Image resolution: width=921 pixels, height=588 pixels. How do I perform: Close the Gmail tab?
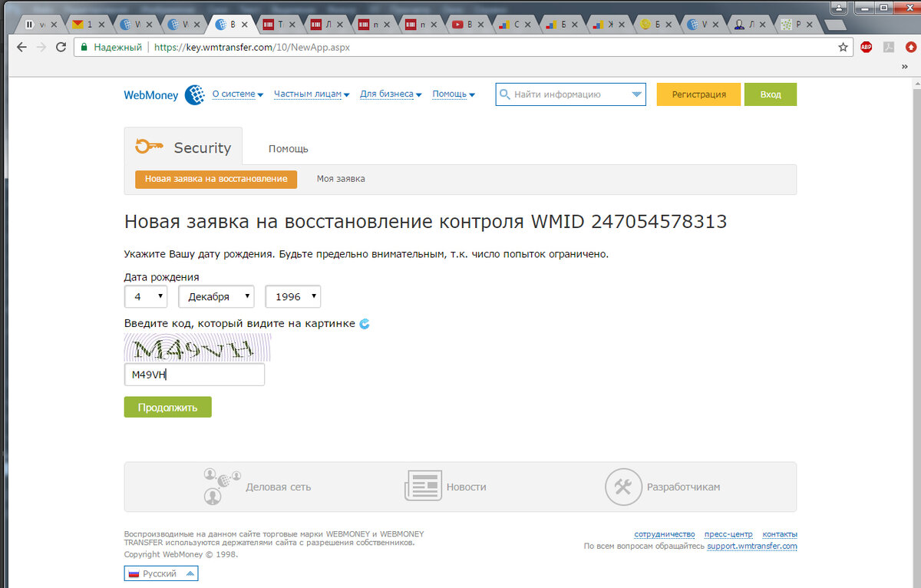point(102,25)
